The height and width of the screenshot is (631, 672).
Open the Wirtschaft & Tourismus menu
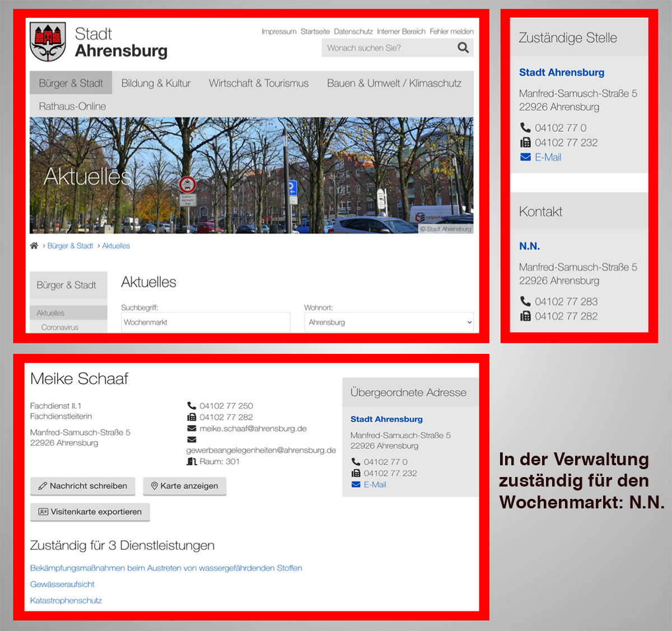point(259,83)
